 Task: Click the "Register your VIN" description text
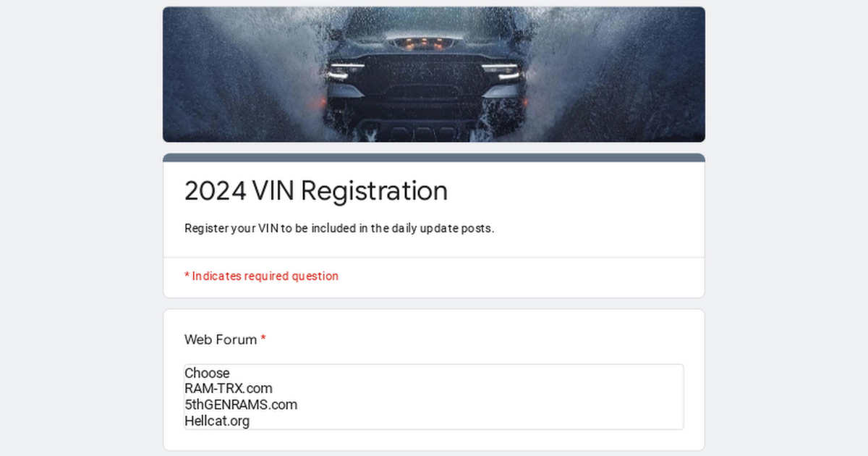click(339, 229)
